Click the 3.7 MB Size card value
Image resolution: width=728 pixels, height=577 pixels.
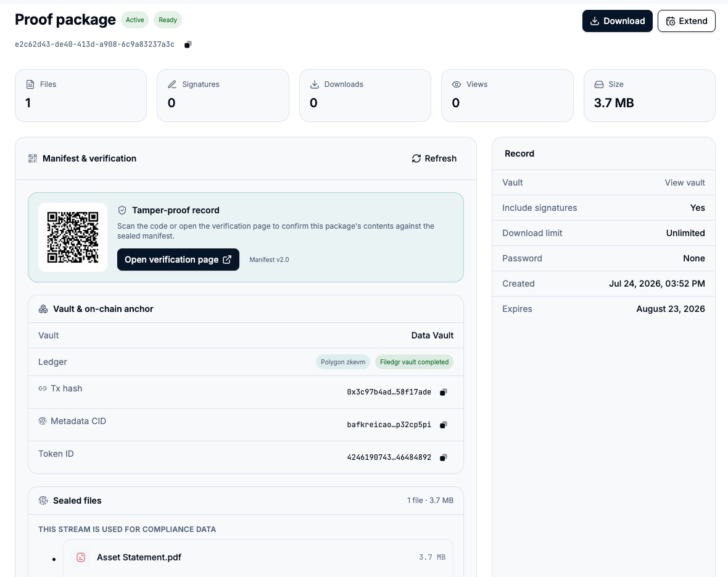pyautogui.click(x=614, y=103)
